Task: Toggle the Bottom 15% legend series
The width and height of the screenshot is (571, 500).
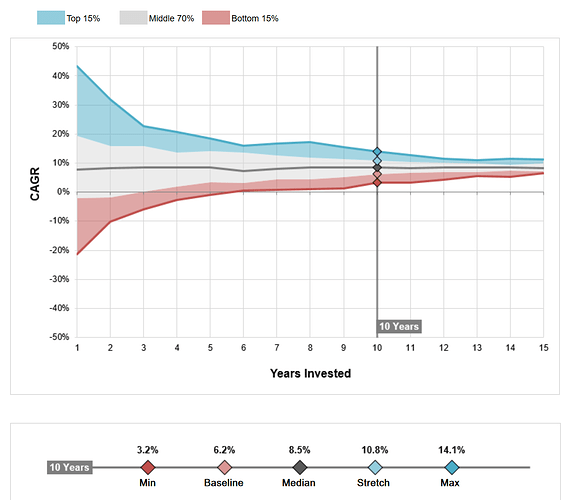Action: click(x=241, y=18)
